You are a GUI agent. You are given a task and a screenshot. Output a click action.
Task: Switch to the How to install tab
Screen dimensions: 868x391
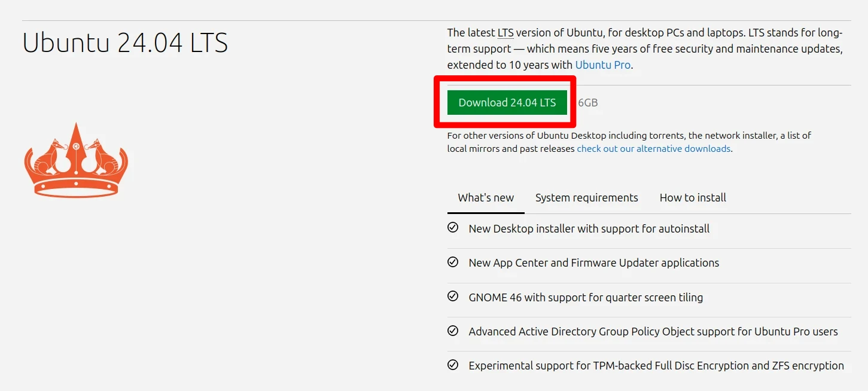(693, 197)
